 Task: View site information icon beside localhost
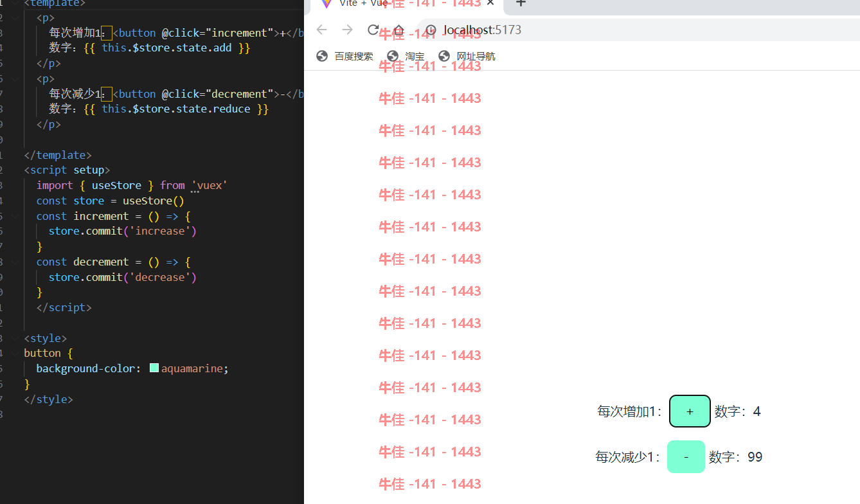coord(431,30)
